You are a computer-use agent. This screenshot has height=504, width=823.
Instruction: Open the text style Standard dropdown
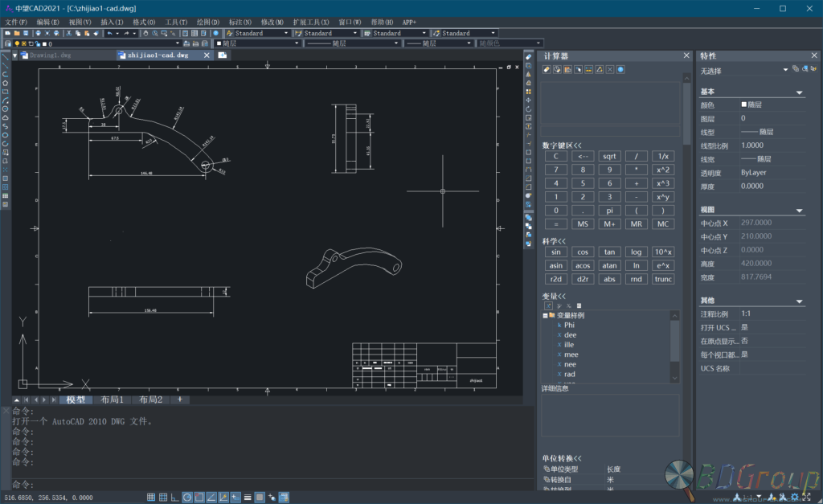[286, 33]
